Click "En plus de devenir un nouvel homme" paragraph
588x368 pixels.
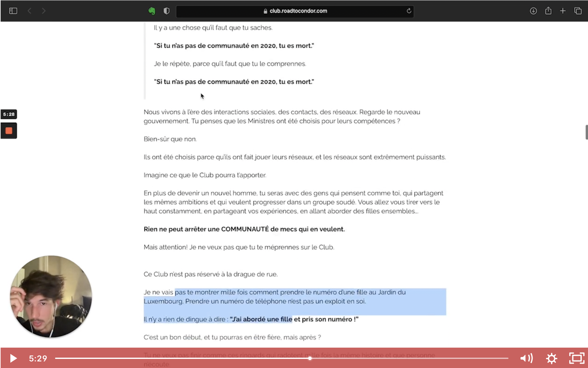coord(293,202)
